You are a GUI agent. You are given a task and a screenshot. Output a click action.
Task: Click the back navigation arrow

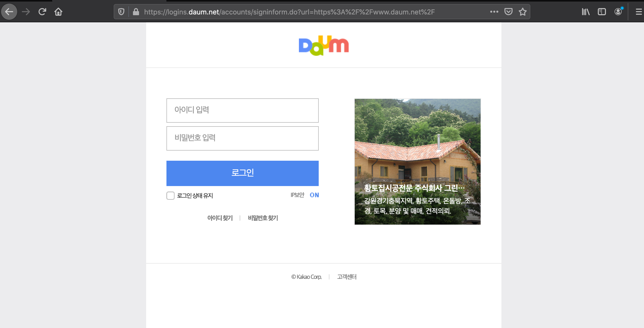[x=9, y=11]
